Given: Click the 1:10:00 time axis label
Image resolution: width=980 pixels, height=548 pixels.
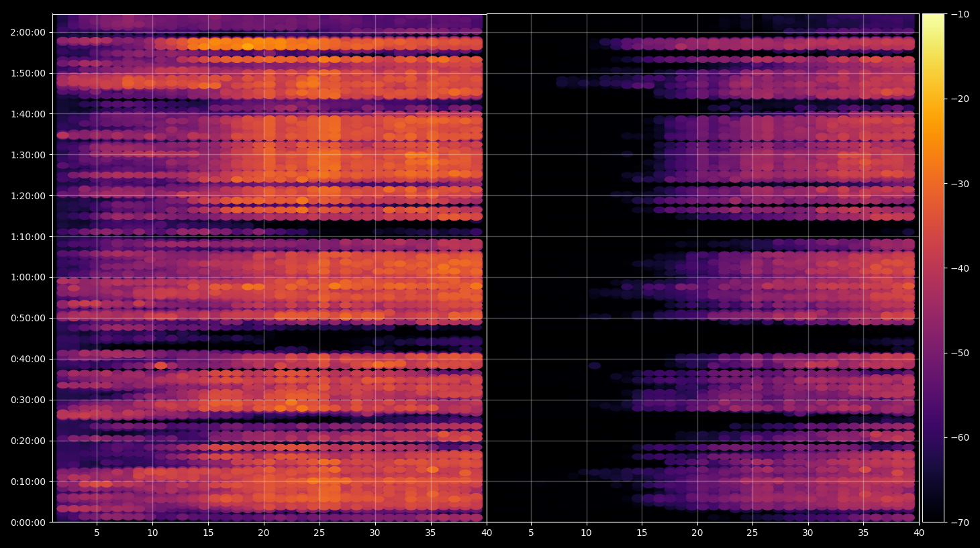Looking at the screenshot, I should point(28,237).
